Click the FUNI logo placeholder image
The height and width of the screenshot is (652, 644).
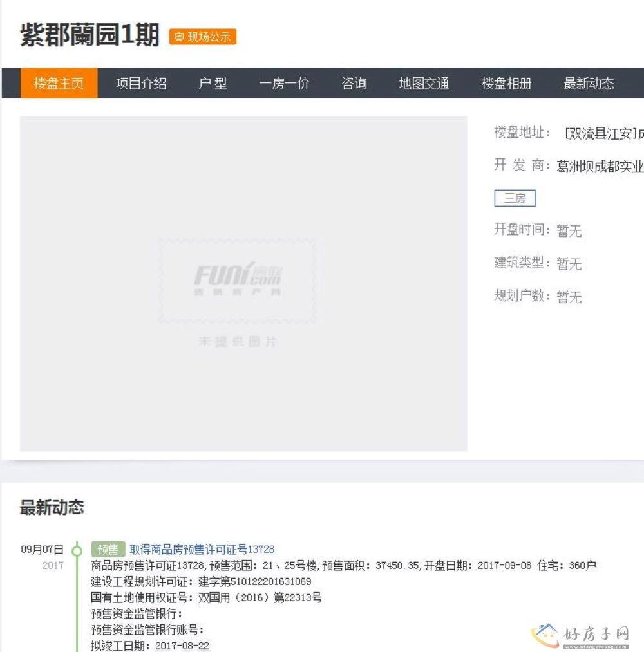click(238, 281)
